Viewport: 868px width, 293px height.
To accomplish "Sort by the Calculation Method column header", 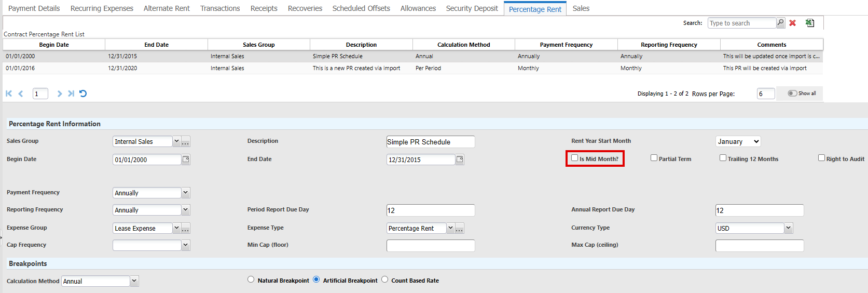I will (x=463, y=45).
